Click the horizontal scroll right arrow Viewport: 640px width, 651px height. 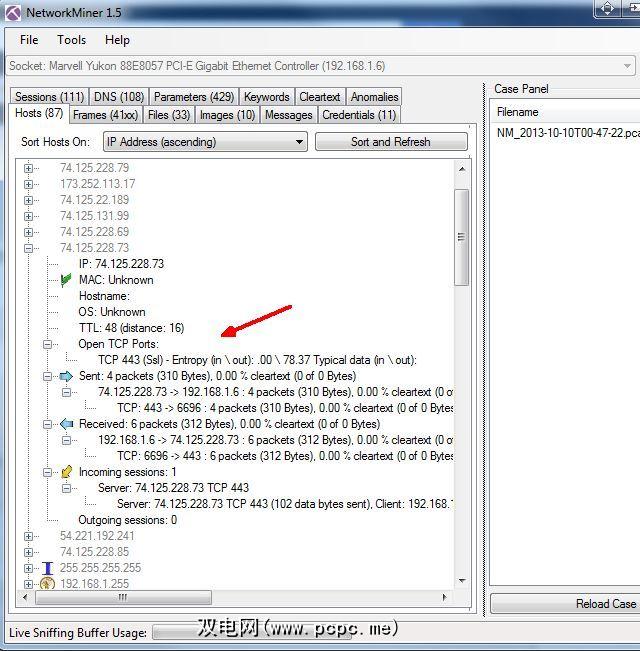[445, 597]
